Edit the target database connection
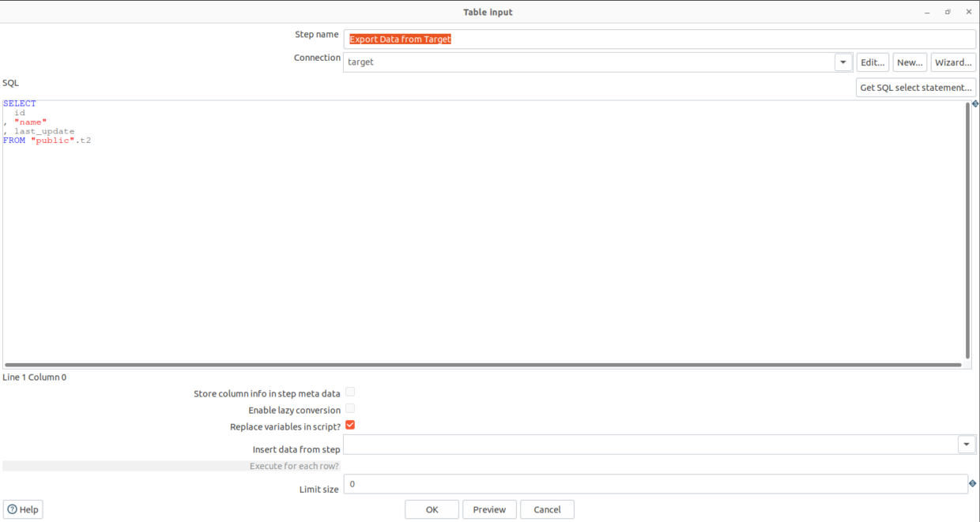The height and width of the screenshot is (522, 980). [x=872, y=62]
